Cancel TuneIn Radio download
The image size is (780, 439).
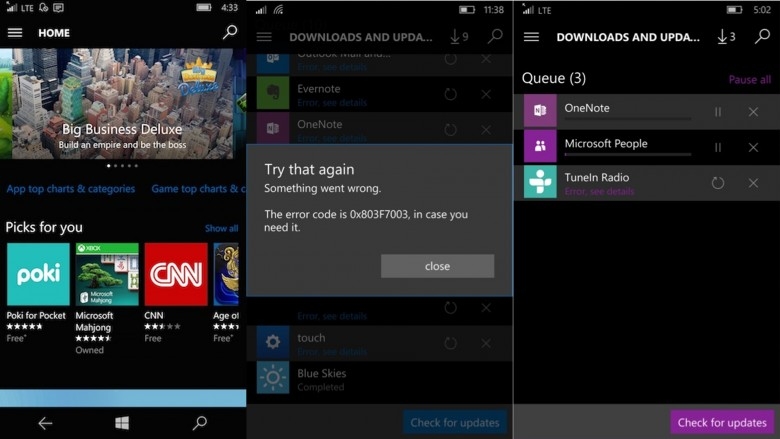coord(753,183)
